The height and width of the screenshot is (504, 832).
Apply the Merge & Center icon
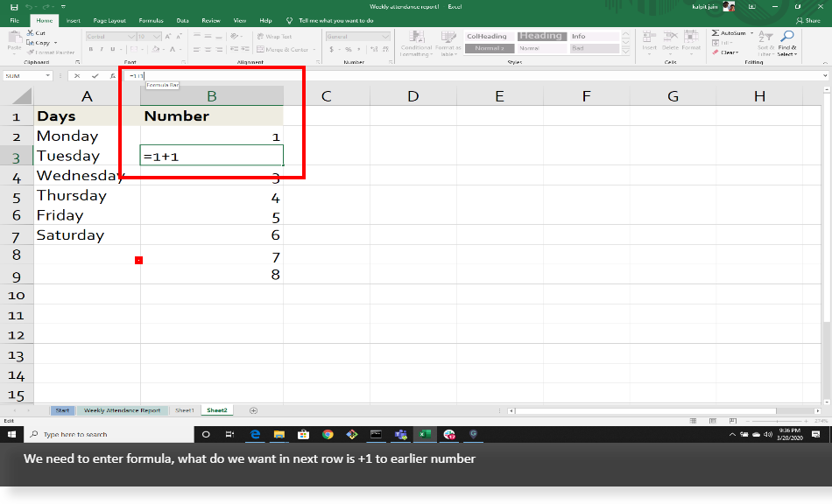tap(263, 50)
